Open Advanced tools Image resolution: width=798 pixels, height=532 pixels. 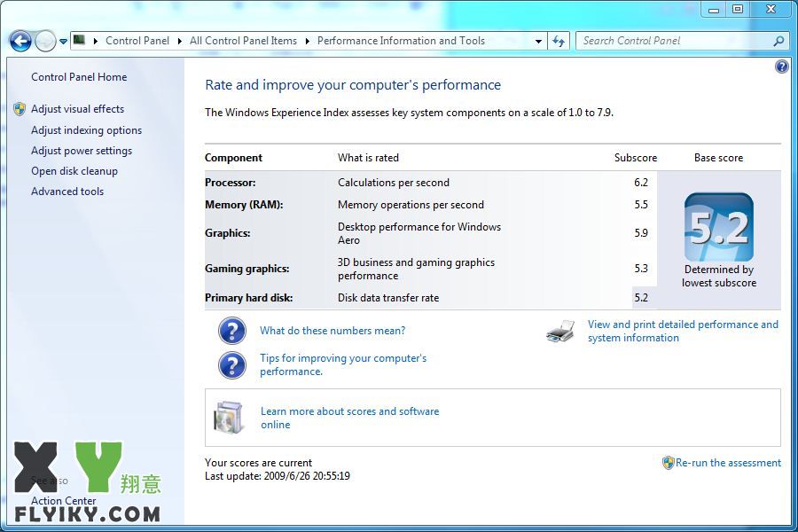67,192
